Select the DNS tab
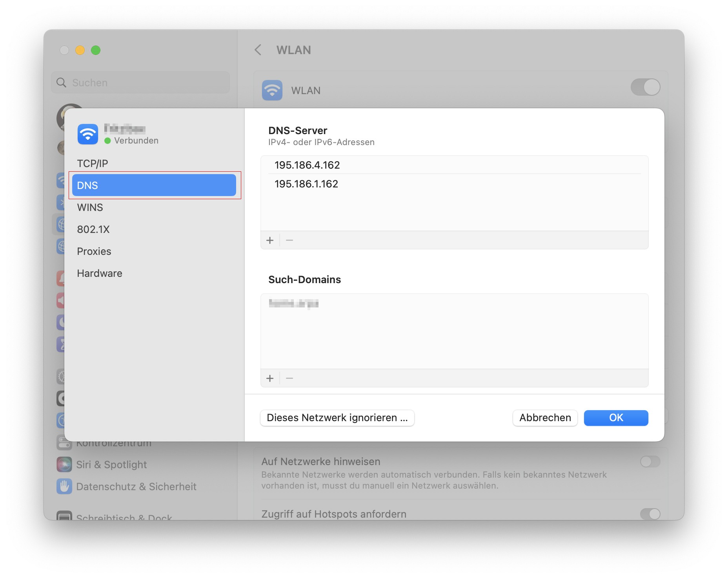The width and height of the screenshot is (728, 578). click(x=154, y=185)
